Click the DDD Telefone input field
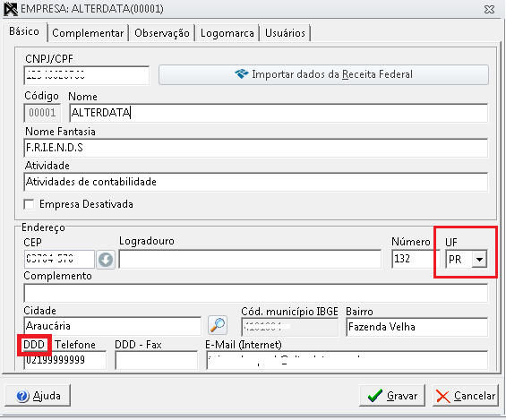Screen dimensions: 506x420 pos(65,360)
